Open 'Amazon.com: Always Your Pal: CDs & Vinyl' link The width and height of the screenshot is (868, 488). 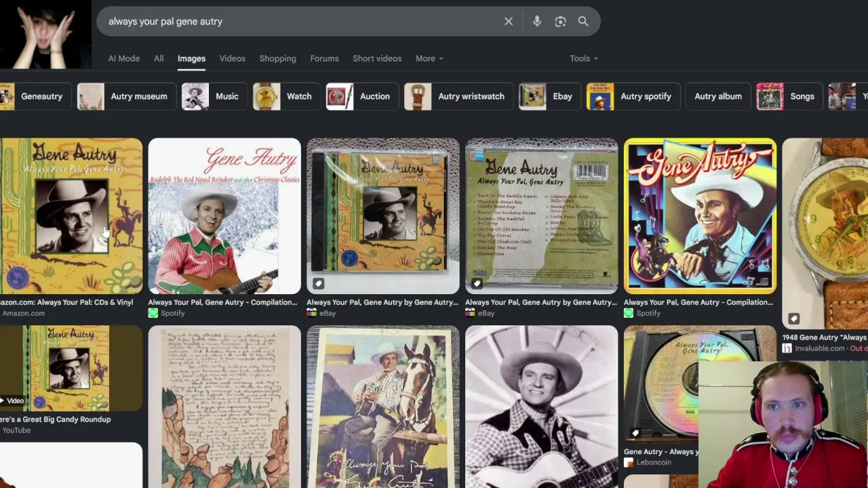pyautogui.click(x=66, y=302)
